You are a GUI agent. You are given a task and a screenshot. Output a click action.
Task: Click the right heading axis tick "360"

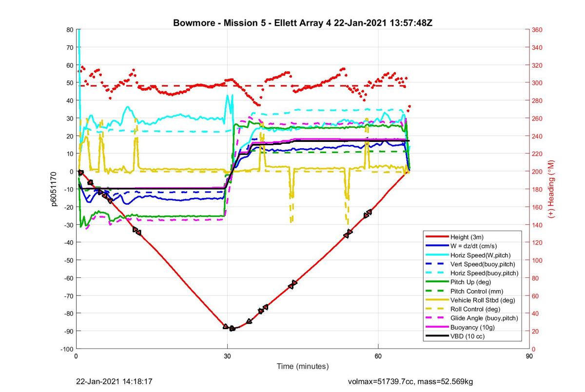tap(538, 30)
